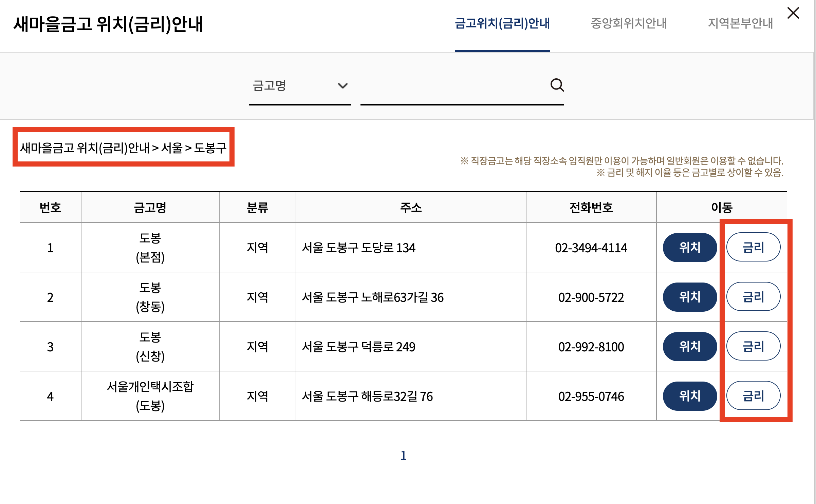The height and width of the screenshot is (504, 816).
Task: Select the 금고위치(금리)안내 tab
Action: pos(502,23)
